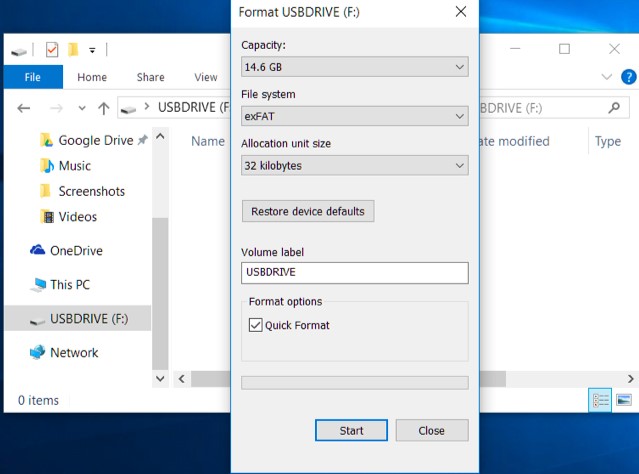Image resolution: width=639 pixels, height=474 pixels.
Task: Click the pin icon next to Google Drive
Action: click(142, 140)
